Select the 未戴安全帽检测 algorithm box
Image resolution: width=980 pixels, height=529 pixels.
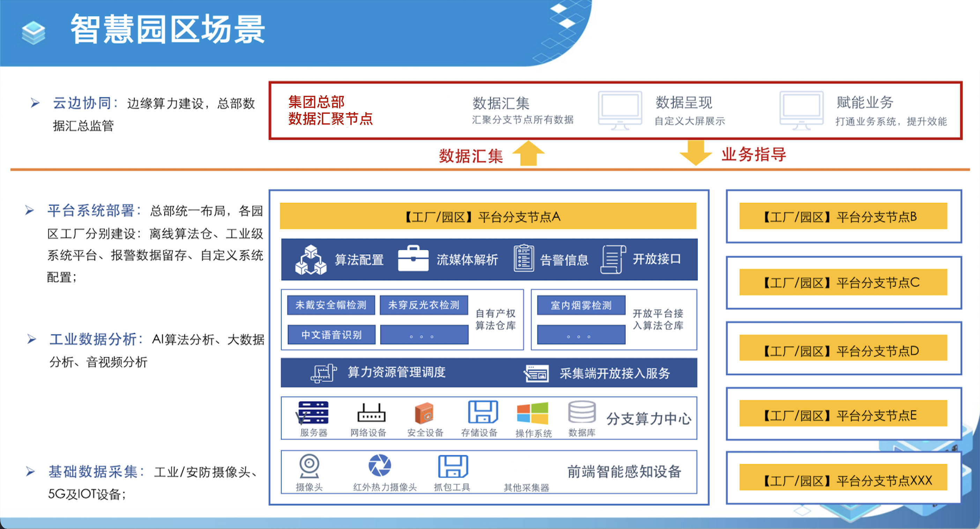pyautogui.click(x=331, y=305)
